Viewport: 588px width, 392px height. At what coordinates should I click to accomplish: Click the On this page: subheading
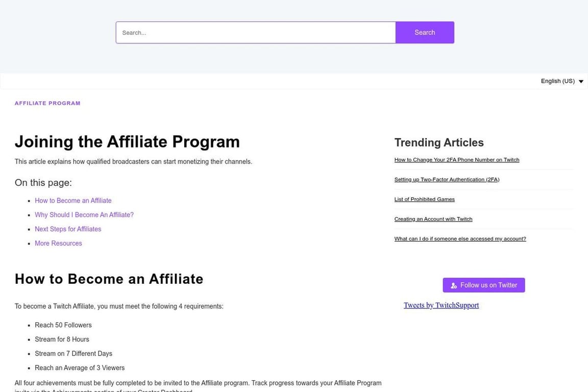click(43, 183)
